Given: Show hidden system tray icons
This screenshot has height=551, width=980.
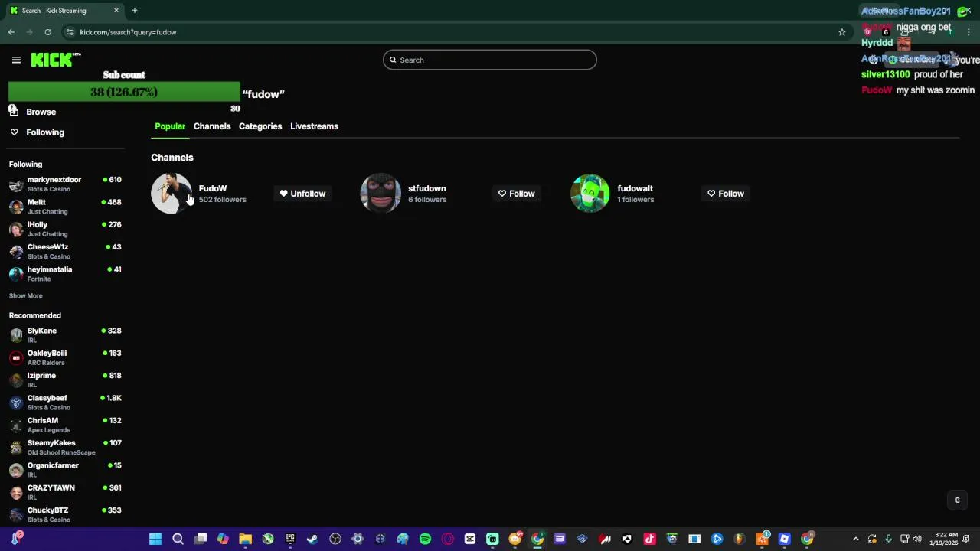Looking at the screenshot, I should (856, 539).
